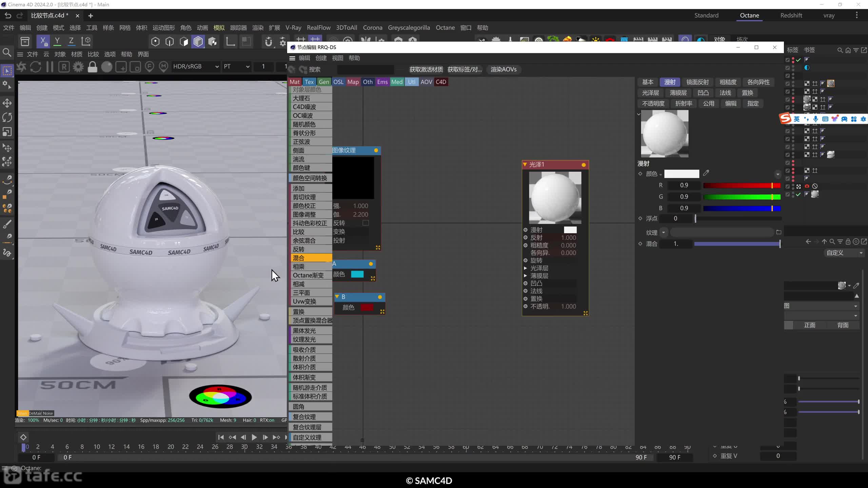Pause the Octane live viewer render
The width and height of the screenshot is (868, 488).
(x=50, y=67)
